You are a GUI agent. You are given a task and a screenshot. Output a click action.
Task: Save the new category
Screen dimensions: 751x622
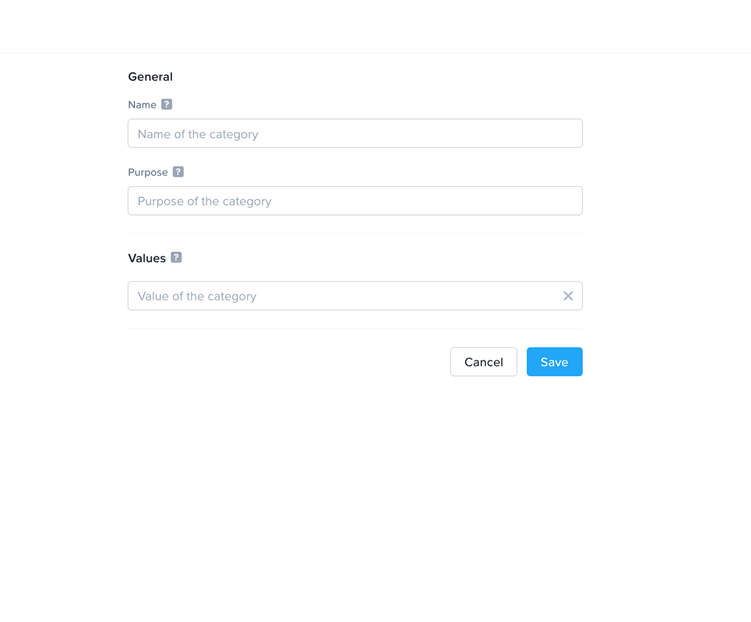click(x=554, y=362)
